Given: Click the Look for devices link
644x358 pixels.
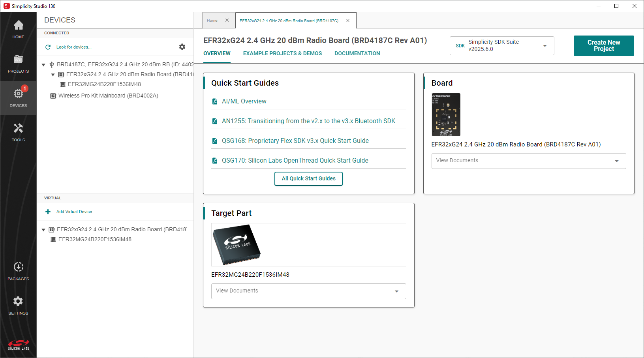Looking at the screenshot, I should [x=74, y=47].
